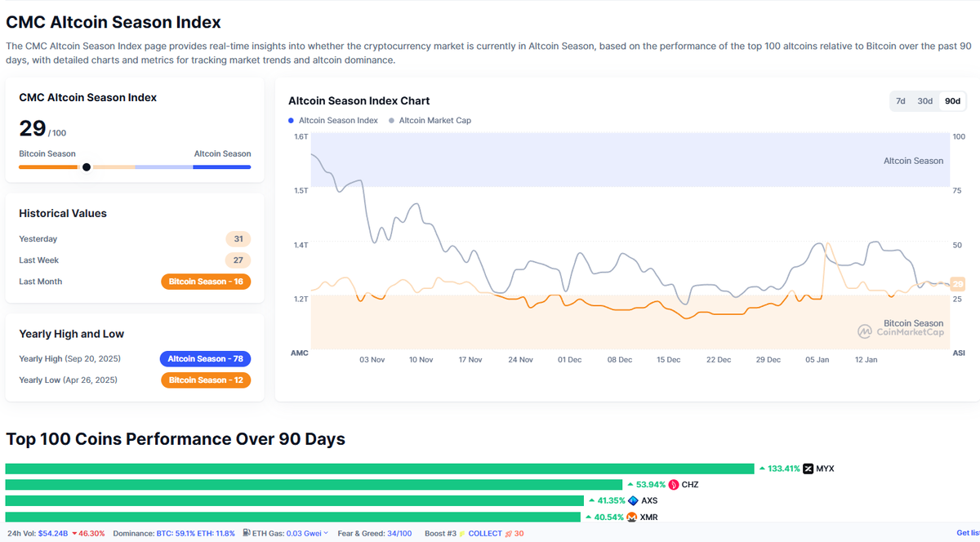Click the indicator dot on the season progress bar
Image resolution: width=980 pixels, height=542 pixels.
[x=86, y=167]
